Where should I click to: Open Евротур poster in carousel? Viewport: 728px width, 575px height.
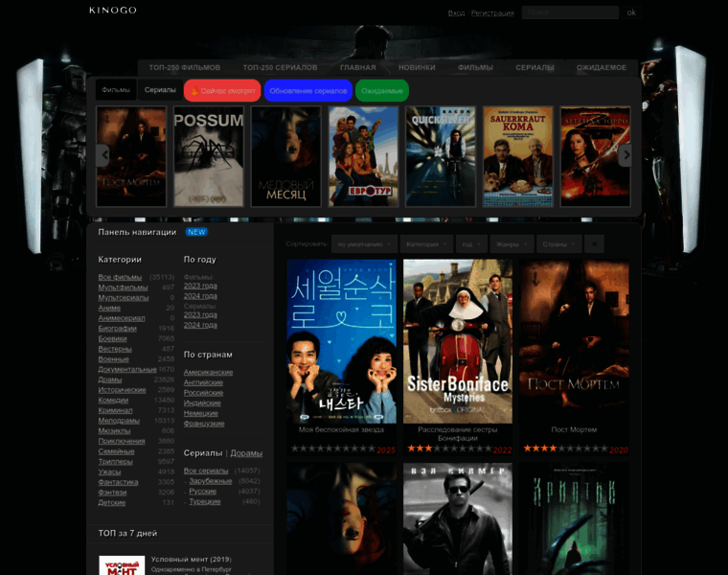coord(364,156)
